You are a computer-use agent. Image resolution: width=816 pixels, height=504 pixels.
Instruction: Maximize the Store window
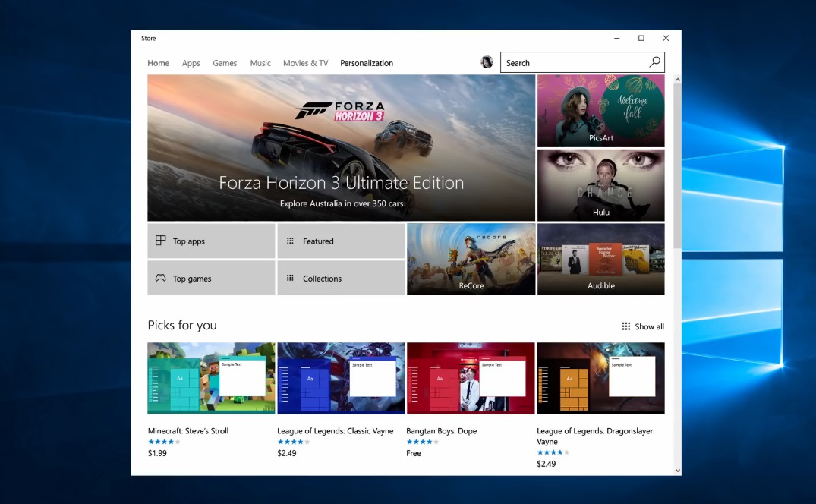tap(641, 38)
